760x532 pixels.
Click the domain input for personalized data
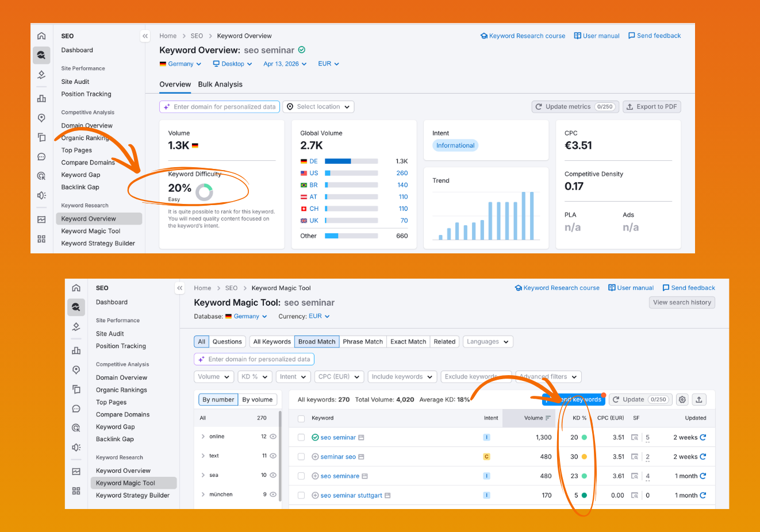(x=220, y=106)
